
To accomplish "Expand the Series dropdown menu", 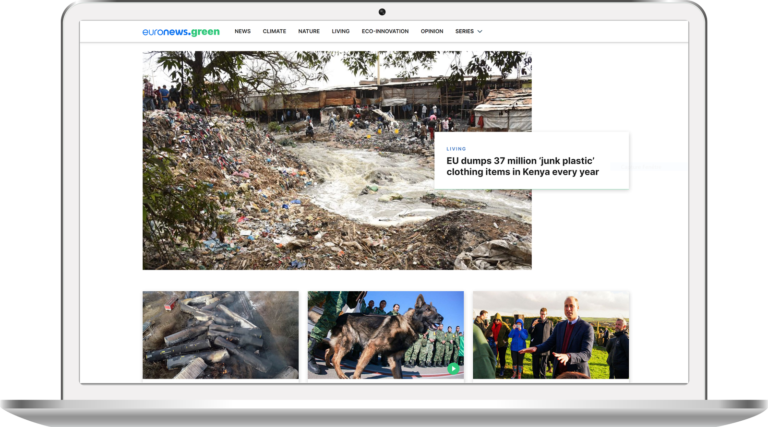I will [468, 31].
